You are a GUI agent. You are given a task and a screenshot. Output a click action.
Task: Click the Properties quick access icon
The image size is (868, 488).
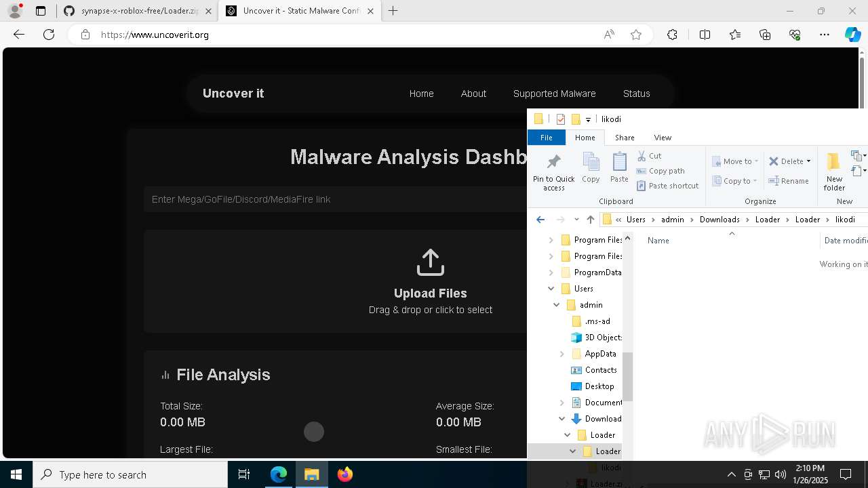tap(560, 119)
